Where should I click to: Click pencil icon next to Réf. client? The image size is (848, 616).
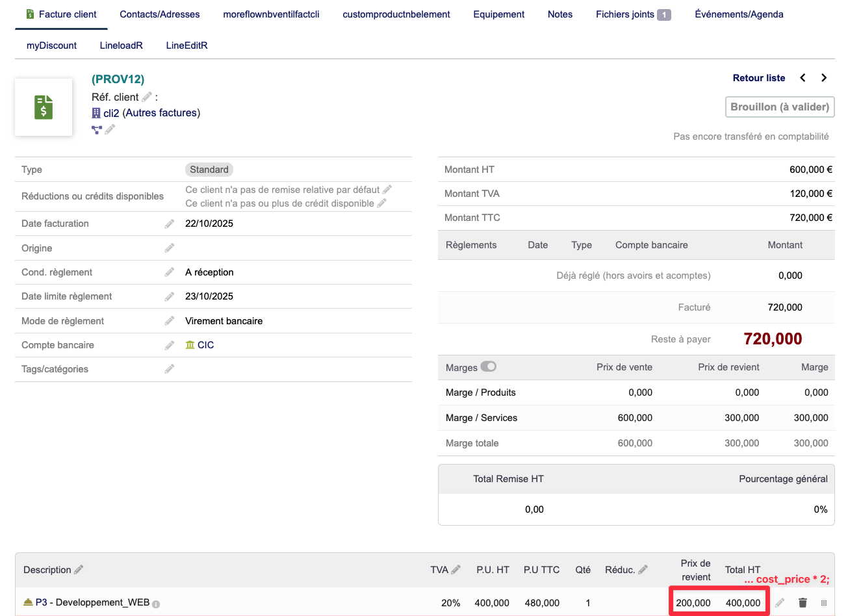[x=147, y=97]
